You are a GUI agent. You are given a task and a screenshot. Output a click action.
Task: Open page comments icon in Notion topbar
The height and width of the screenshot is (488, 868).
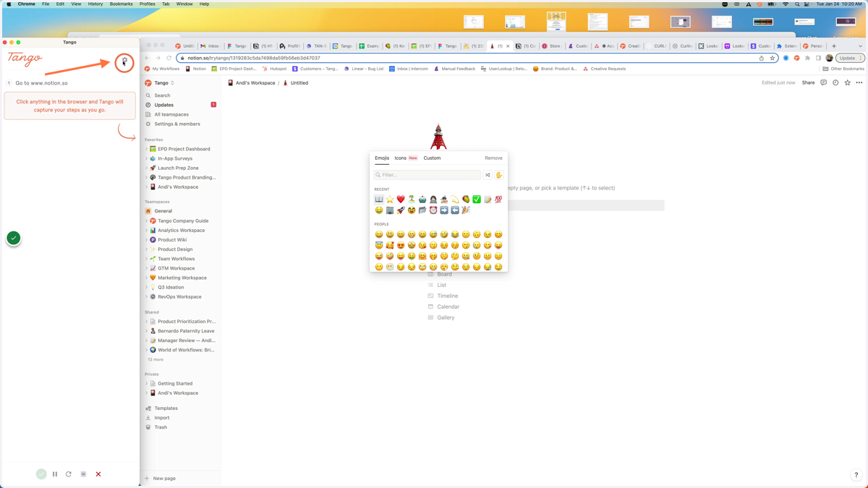(x=823, y=82)
